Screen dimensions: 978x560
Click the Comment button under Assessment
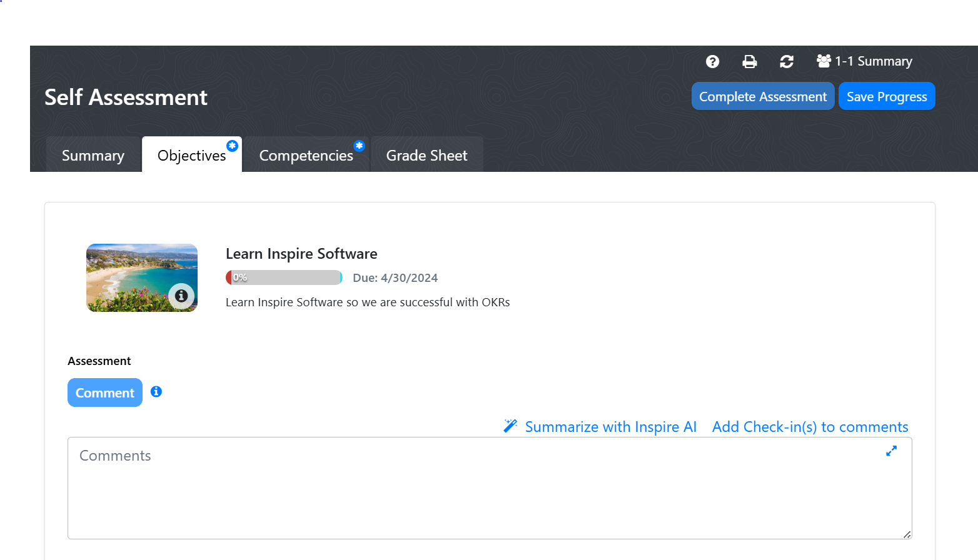coord(105,392)
